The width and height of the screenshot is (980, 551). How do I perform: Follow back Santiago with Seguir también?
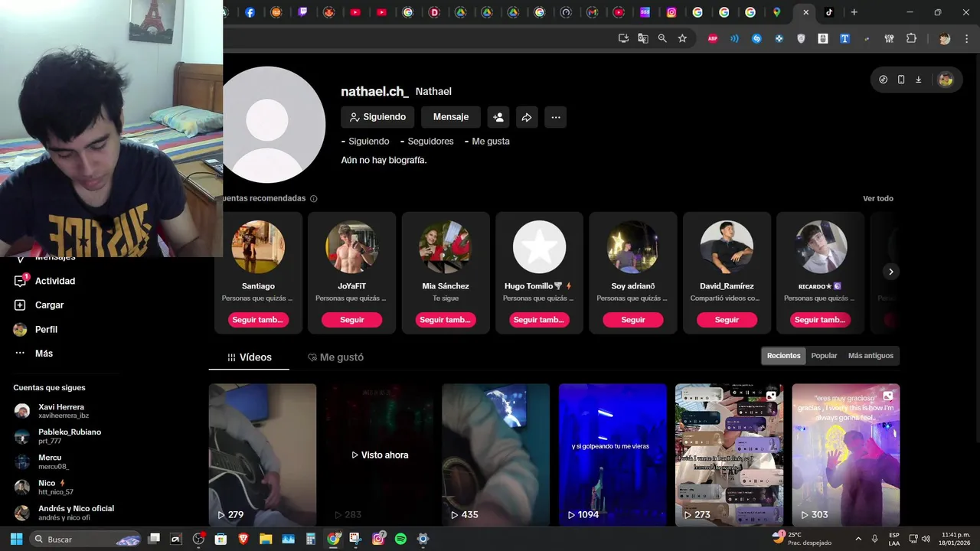pos(258,320)
